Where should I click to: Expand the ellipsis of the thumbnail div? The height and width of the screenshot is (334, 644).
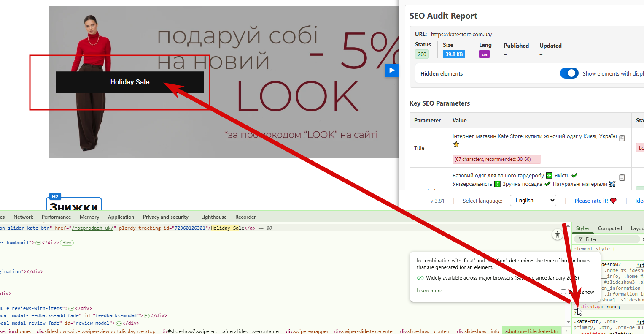38,243
